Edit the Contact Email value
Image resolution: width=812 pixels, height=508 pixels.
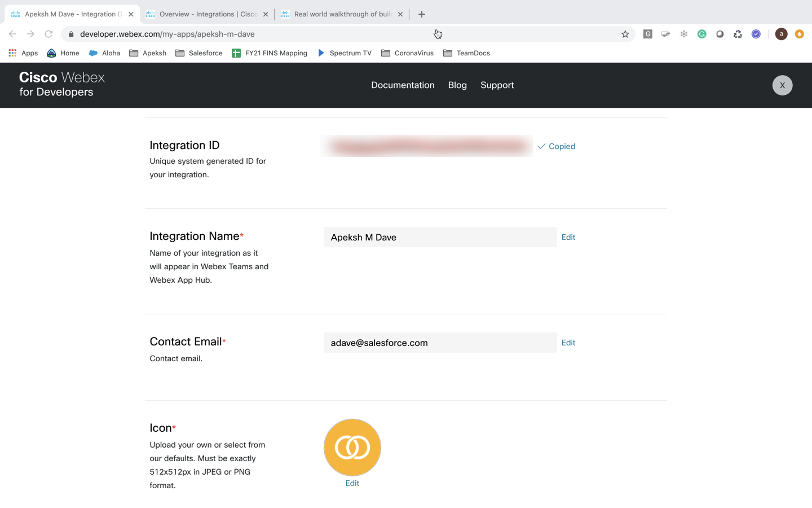(568, 343)
